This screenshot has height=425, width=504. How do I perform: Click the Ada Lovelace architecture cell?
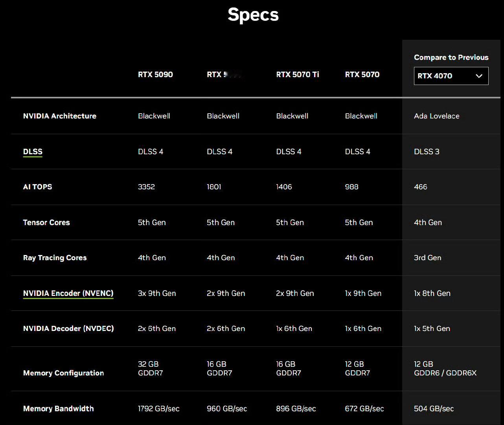point(436,116)
